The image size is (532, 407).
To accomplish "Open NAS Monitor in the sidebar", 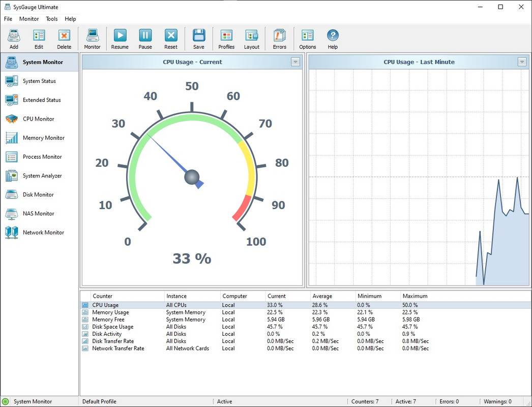I will (x=39, y=214).
